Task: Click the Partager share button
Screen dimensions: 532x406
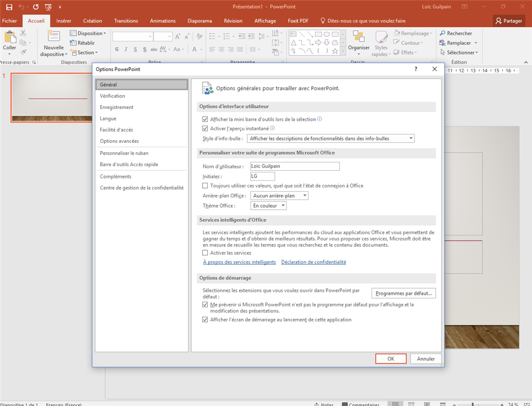Action: 509,21
